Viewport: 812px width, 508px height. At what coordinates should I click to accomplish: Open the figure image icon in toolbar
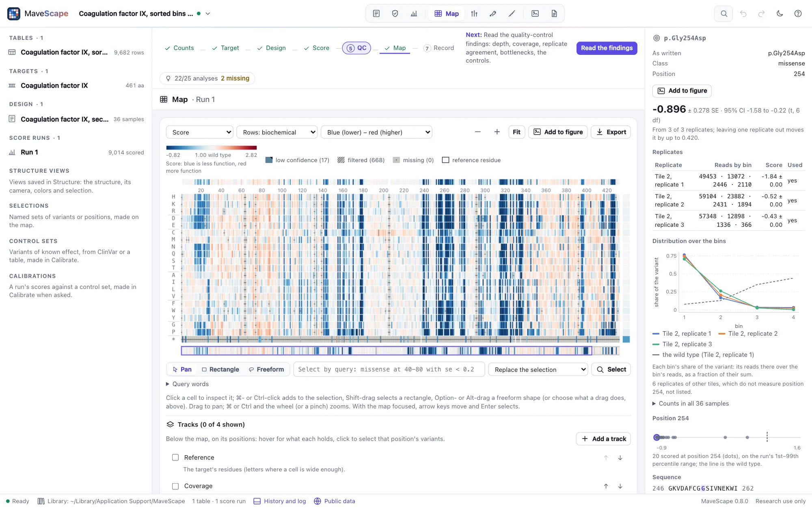click(x=535, y=14)
